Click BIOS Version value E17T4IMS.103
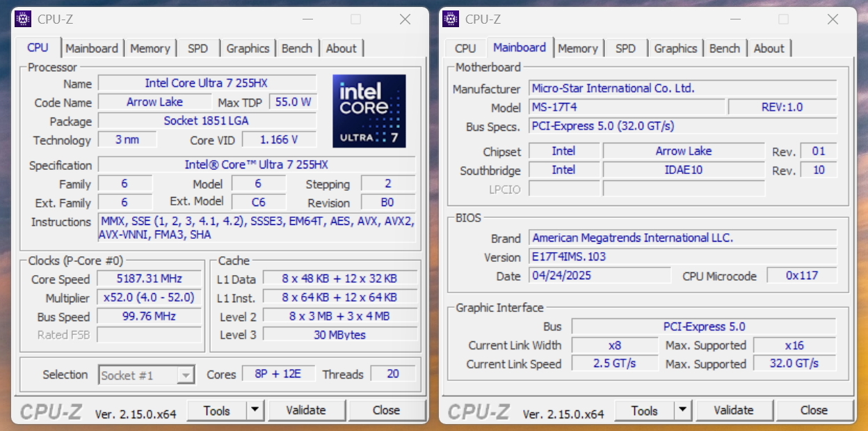Screen dimensions: 868x431 pyautogui.click(x=683, y=257)
